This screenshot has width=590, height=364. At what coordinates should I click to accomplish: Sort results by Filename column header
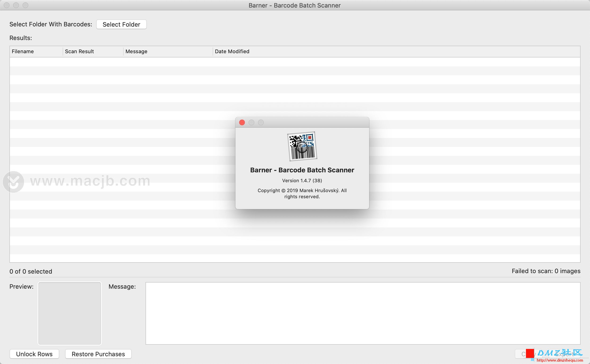[x=36, y=52]
